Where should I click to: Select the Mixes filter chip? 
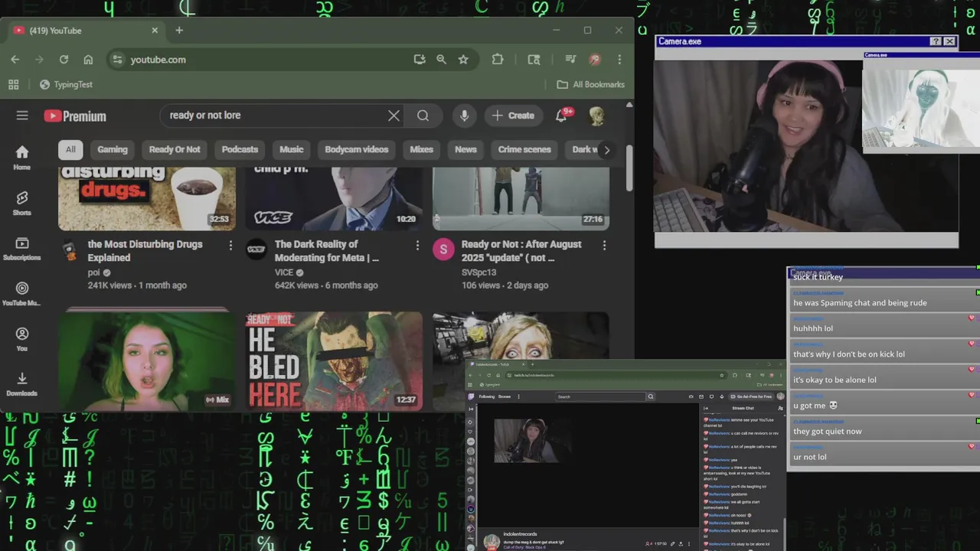click(x=421, y=149)
